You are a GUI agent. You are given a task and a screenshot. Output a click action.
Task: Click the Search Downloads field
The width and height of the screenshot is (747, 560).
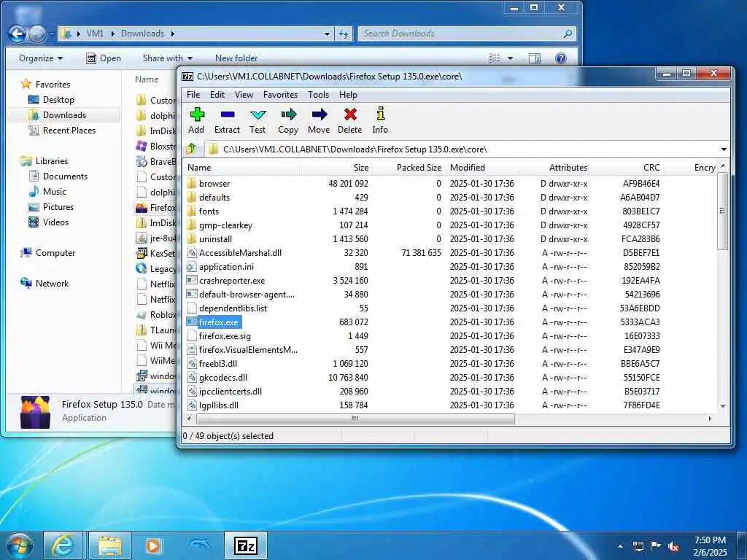(467, 34)
